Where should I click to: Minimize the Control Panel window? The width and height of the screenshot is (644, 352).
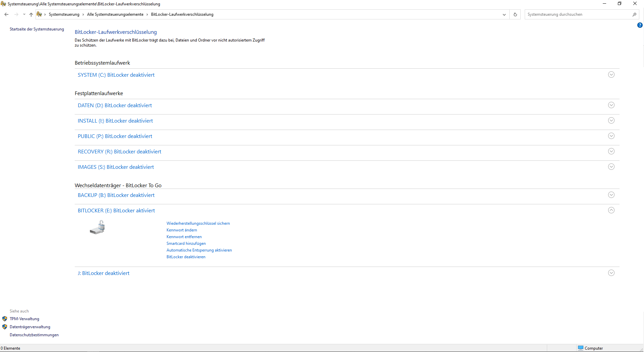pos(604,4)
